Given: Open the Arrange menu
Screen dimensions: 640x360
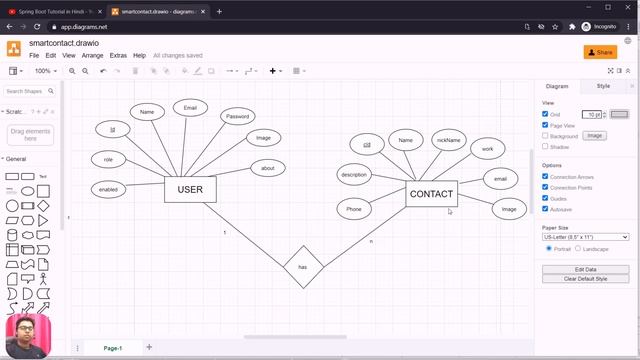Looking at the screenshot, I should (92, 56).
